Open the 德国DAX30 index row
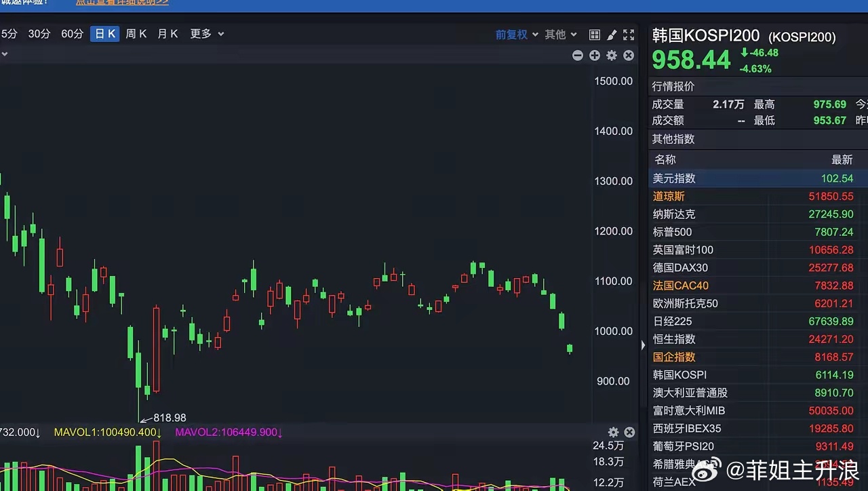Screen dimensions: 868x491 758,268
